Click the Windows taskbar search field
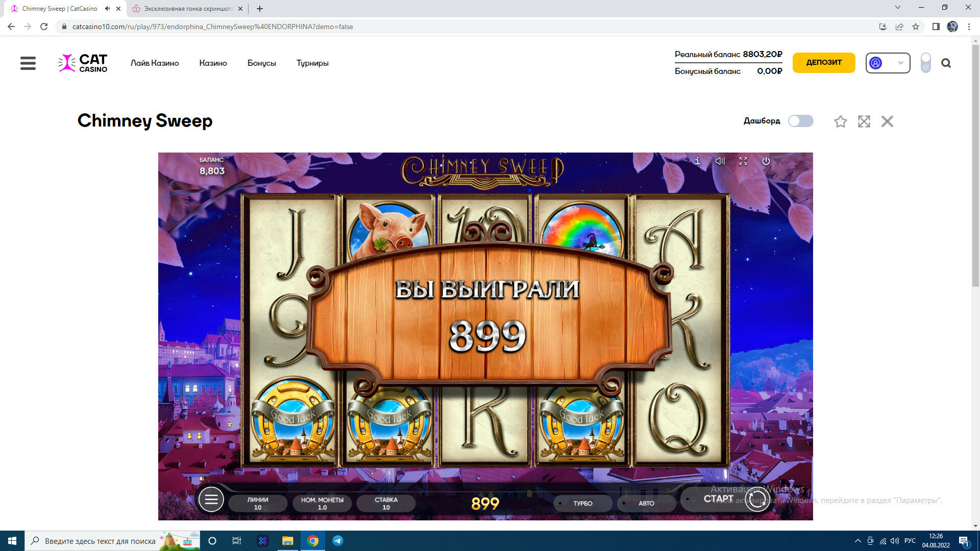This screenshot has width=980, height=551. click(x=100, y=541)
